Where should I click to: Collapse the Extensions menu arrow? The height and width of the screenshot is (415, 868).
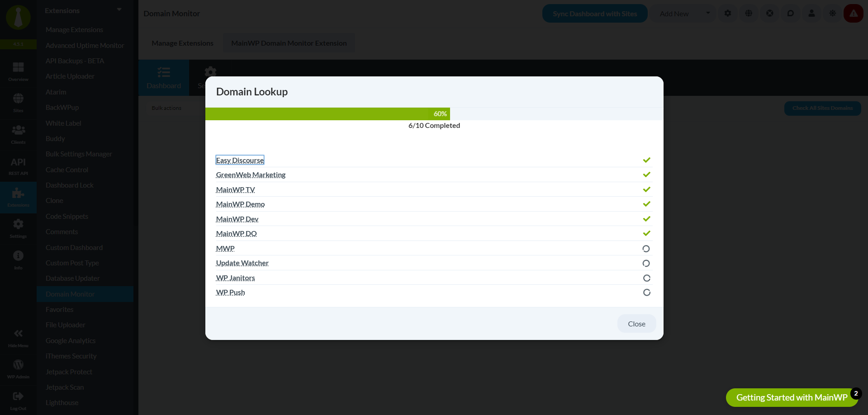coord(119,9)
